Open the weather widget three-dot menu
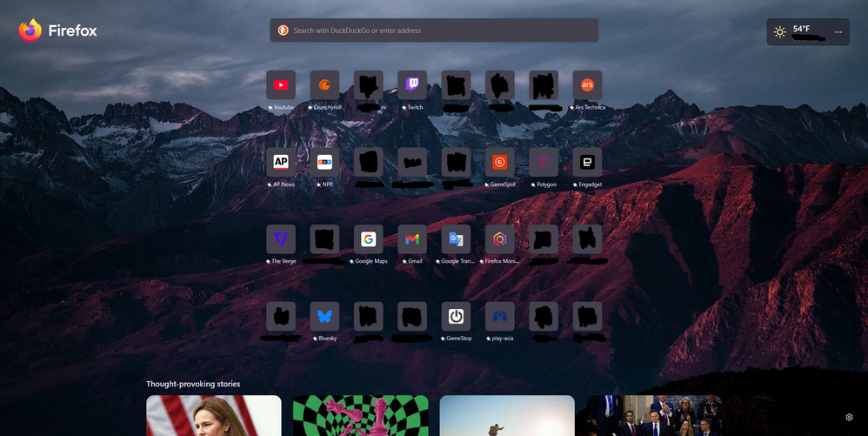This screenshot has height=436, width=868. (838, 32)
